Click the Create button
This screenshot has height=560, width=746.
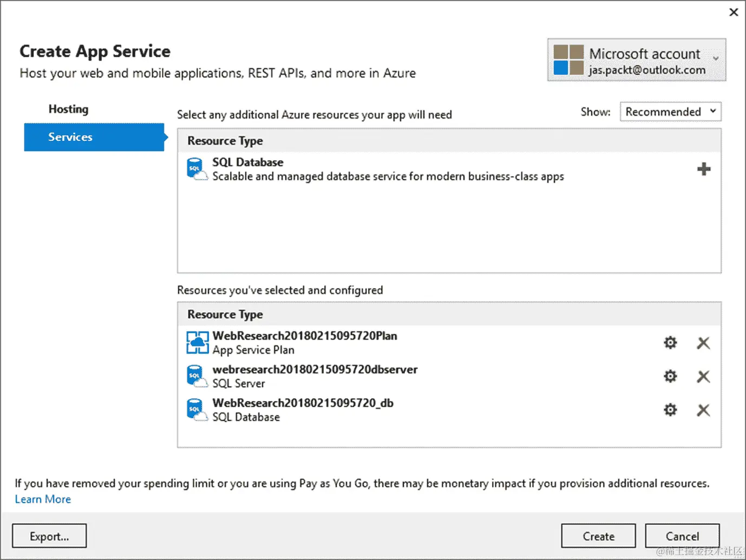coord(598,536)
